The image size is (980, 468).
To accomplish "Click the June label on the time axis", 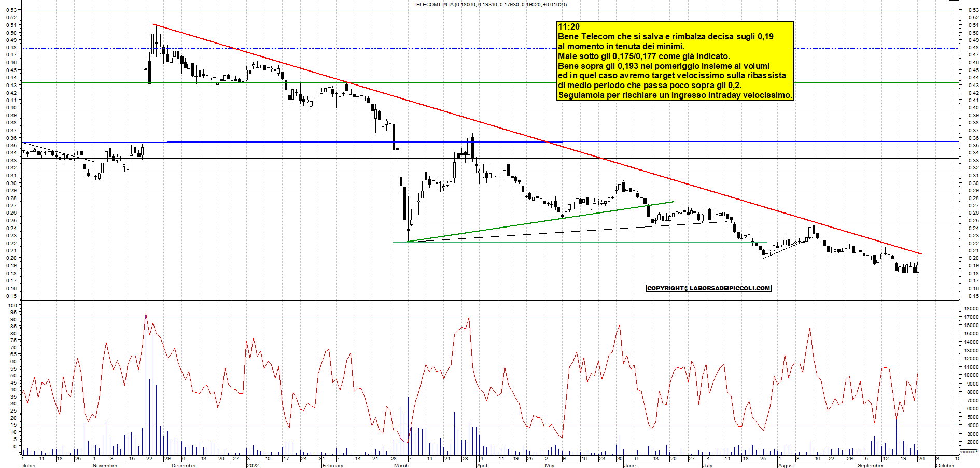I will [x=629, y=465].
